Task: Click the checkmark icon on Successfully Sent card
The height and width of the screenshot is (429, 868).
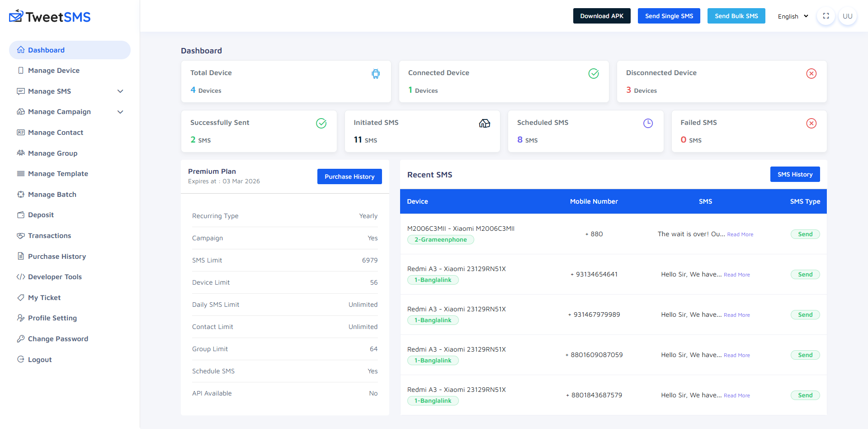Action: [x=321, y=123]
